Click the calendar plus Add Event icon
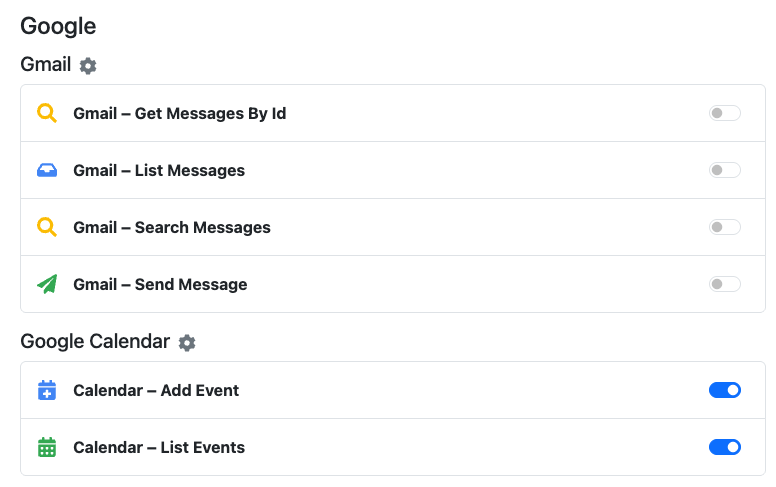The image size is (776, 487). tap(47, 390)
